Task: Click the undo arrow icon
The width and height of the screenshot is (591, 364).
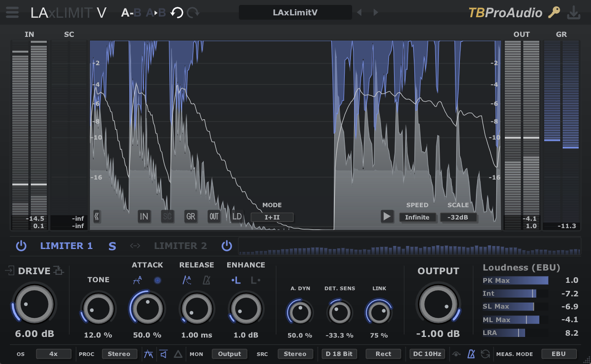Action: pos(177,13)
